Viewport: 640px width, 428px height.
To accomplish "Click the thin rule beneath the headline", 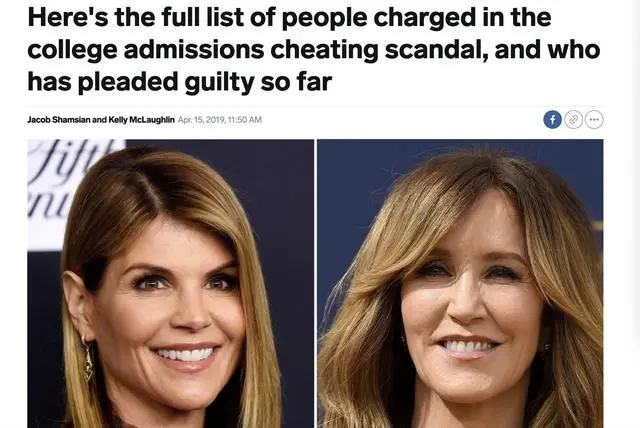I will point(315,106).
